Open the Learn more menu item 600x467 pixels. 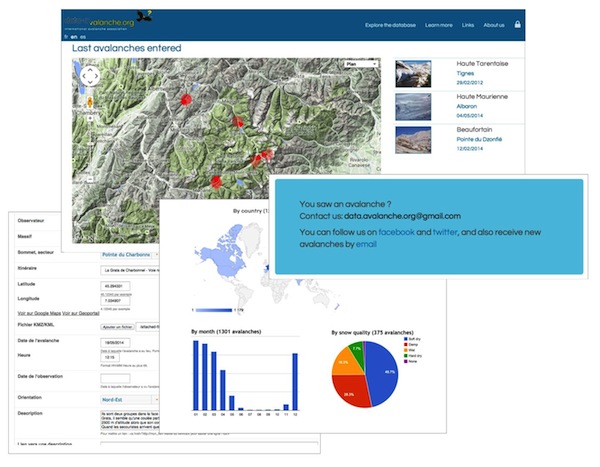pos(439,25)
